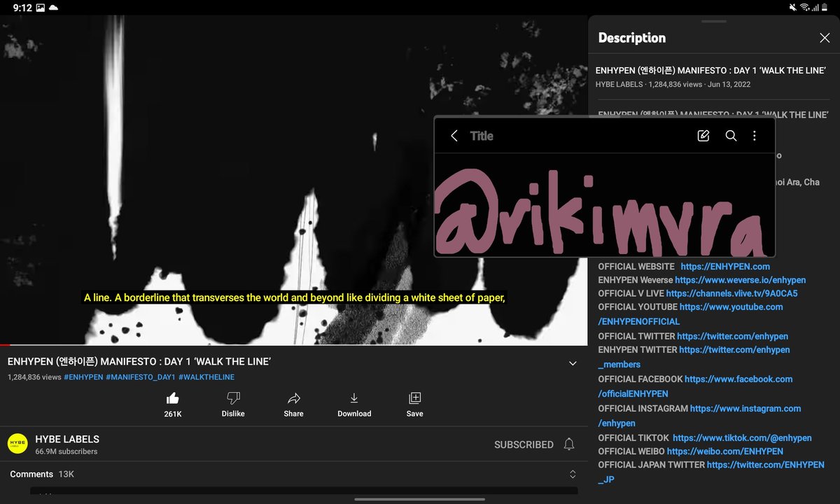Image resolution: width=840 pixels, height=504 pixels.
Task: Open the #ENHYPEN hashtag
Action: (x=83, y=377)
